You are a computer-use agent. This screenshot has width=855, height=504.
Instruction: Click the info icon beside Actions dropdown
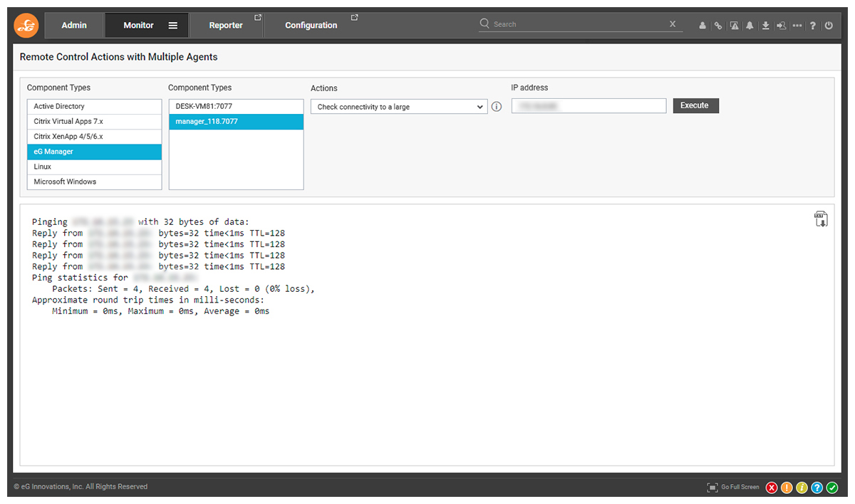497,107
